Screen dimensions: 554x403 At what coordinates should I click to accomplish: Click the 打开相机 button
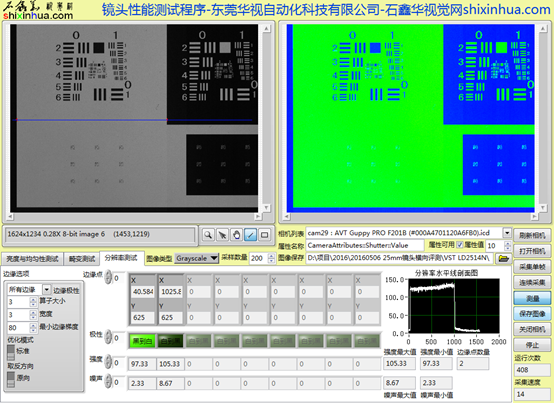point(532,251)
